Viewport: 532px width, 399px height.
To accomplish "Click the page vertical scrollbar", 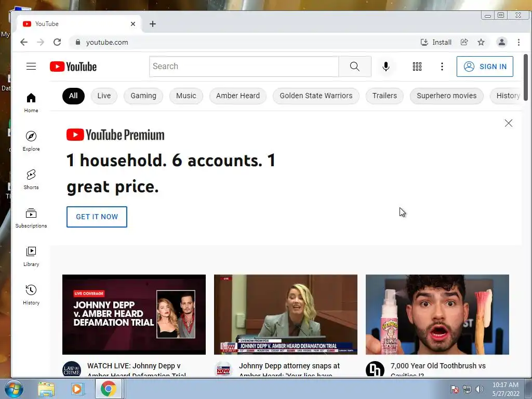I will (x=526, y=77).
